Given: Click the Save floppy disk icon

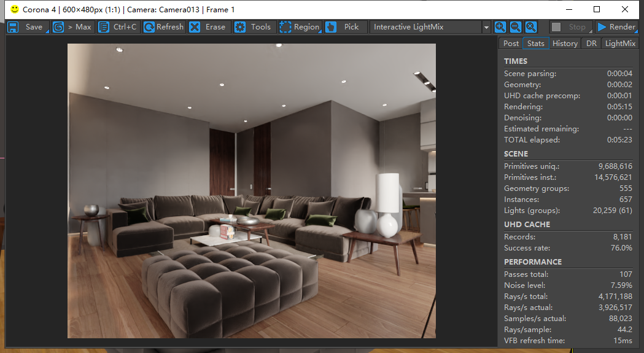Looking at the screenshot, I should pos(13,27).
